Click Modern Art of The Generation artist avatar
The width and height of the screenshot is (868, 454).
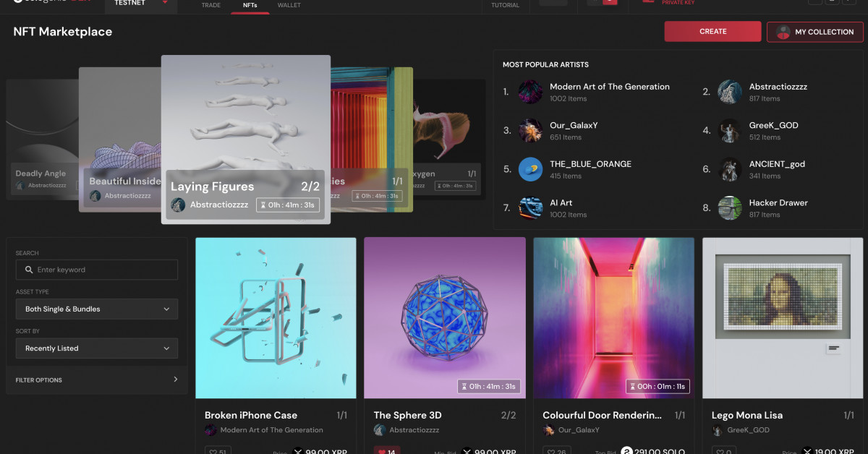tap(531, 92)
